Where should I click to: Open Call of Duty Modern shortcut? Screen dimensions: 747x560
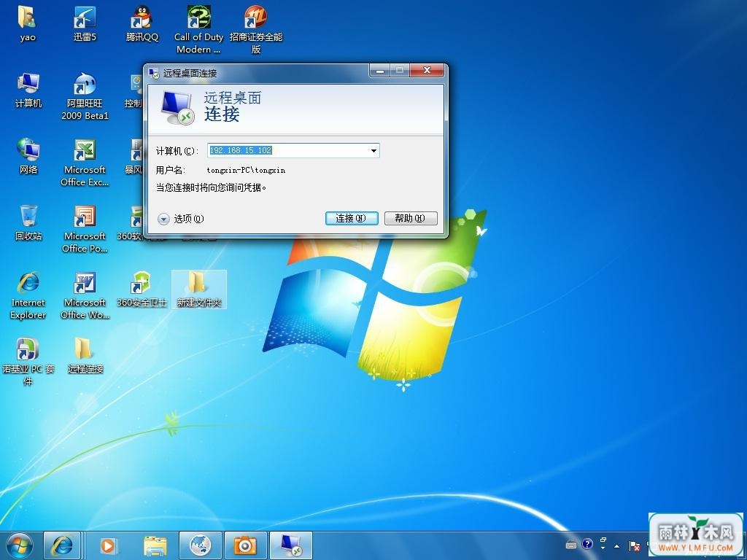[198, 29]
